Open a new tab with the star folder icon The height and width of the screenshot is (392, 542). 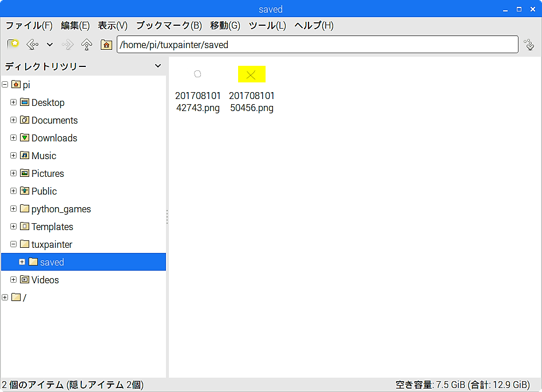coord(13,44)
